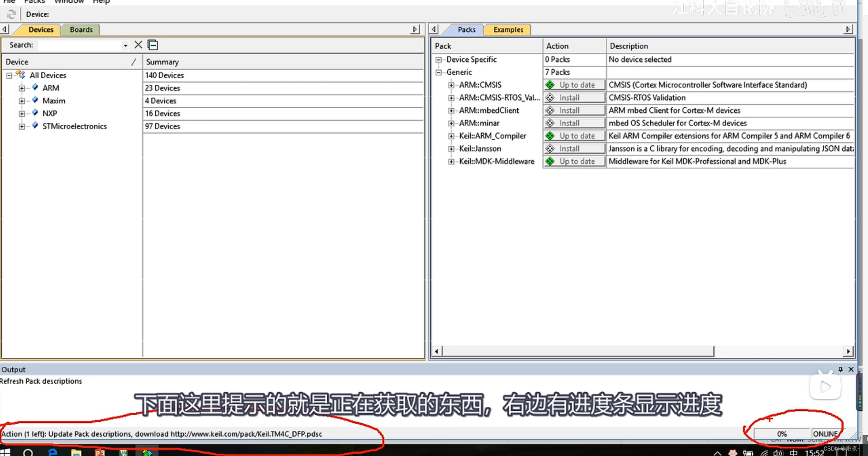The width and height of the screenshot is (868, 456).
Task: Open the Packs menu
Action: coord(34,2)
